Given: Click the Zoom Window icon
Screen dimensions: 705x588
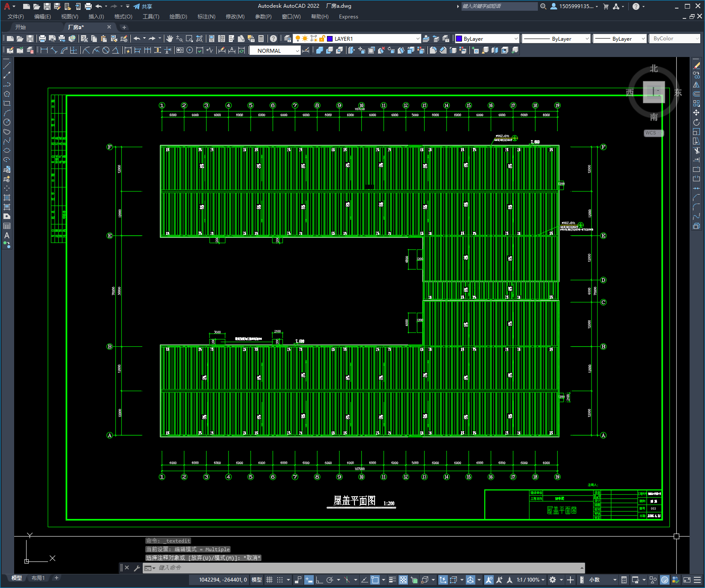Looking at the screenshot, I should pyautogui.click(x=189, y=39).
